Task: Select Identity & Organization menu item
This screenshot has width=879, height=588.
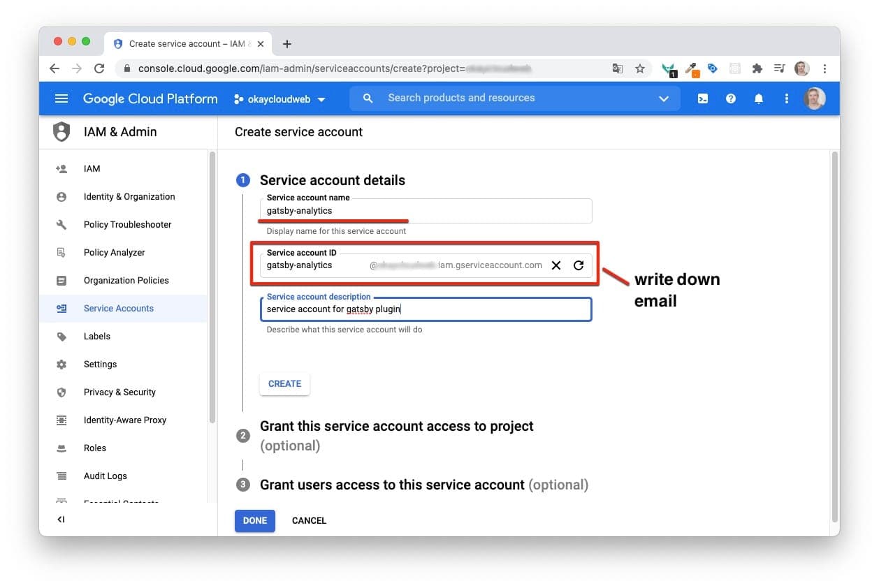Action: coord(123,196)
